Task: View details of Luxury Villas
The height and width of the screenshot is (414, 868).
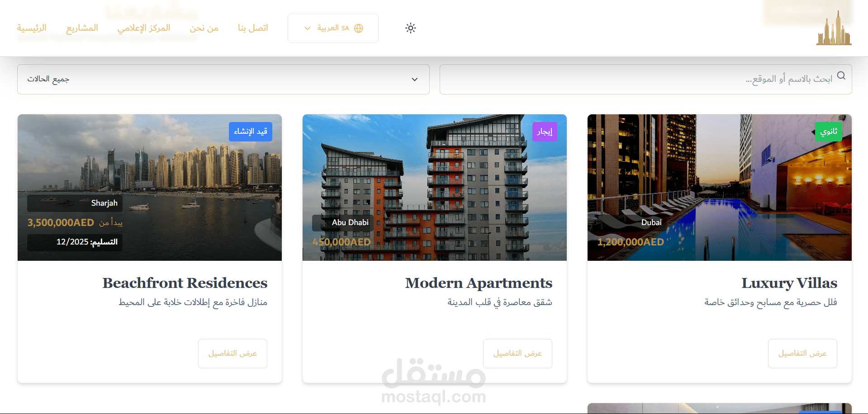Action: [802, 353]
